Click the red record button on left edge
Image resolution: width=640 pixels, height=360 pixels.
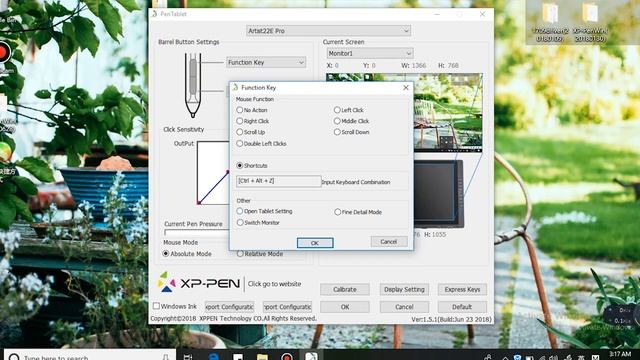(x=4, y=53)
